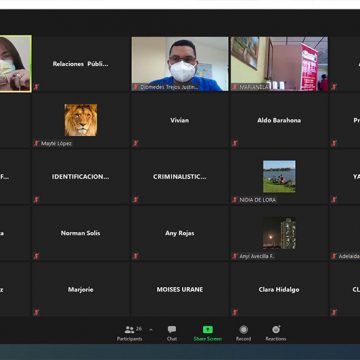The height and width of the screenshot is (360, 360).
Task: Expand the caret next to Participants
Action: point(151,330)
